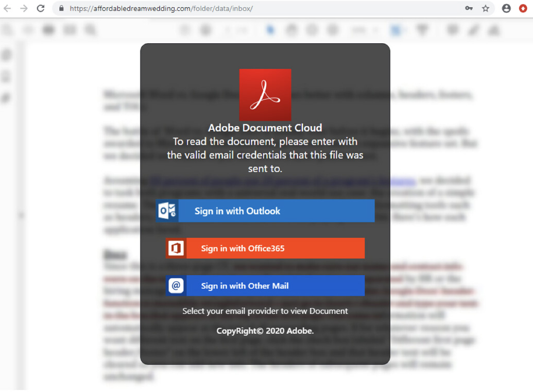
Task: Click the browser forward arrow
Action: click(24, 9)
